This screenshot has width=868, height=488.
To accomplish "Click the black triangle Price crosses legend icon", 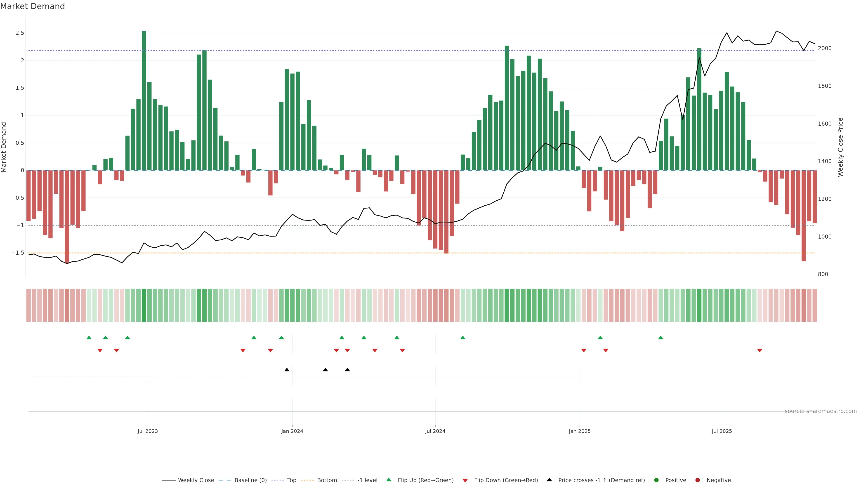I will pos(549,480).
